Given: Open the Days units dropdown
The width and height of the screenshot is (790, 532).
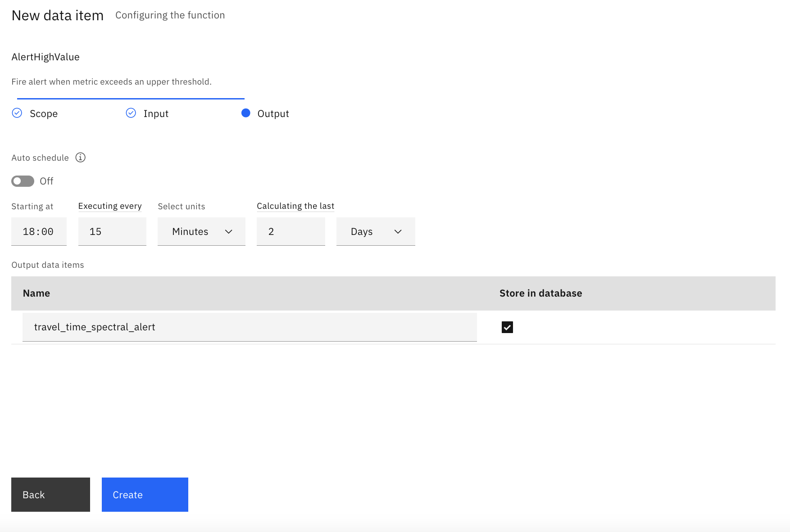Looking at the screenshot, I should pyautogui.click(x=376, y=231).
